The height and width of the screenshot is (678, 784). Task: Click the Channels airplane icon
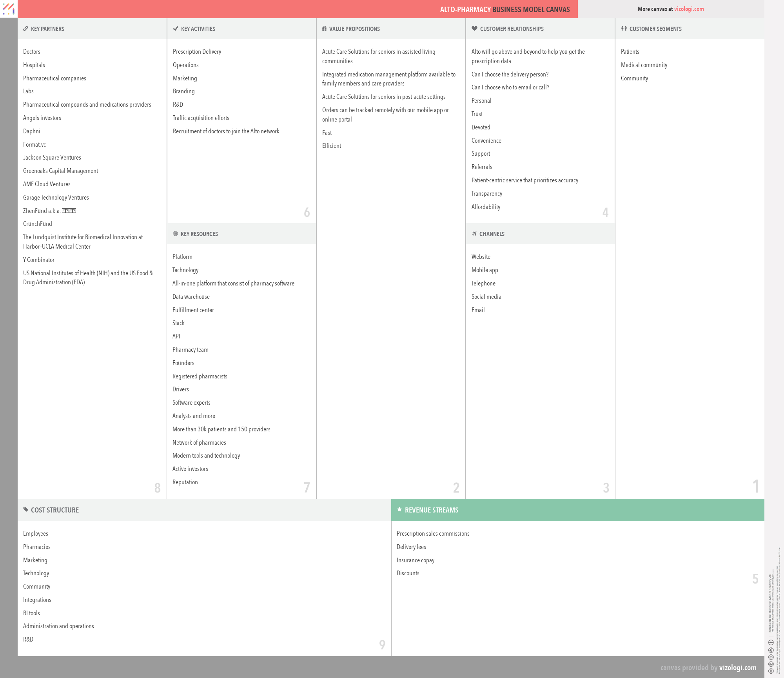click(474, 234)
